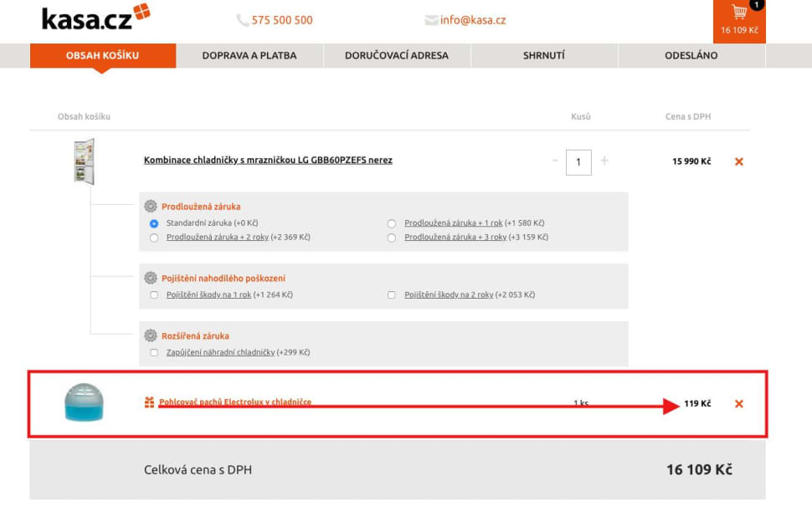Go to Doprava a platba step
The image size is (812, 512).
249,55
